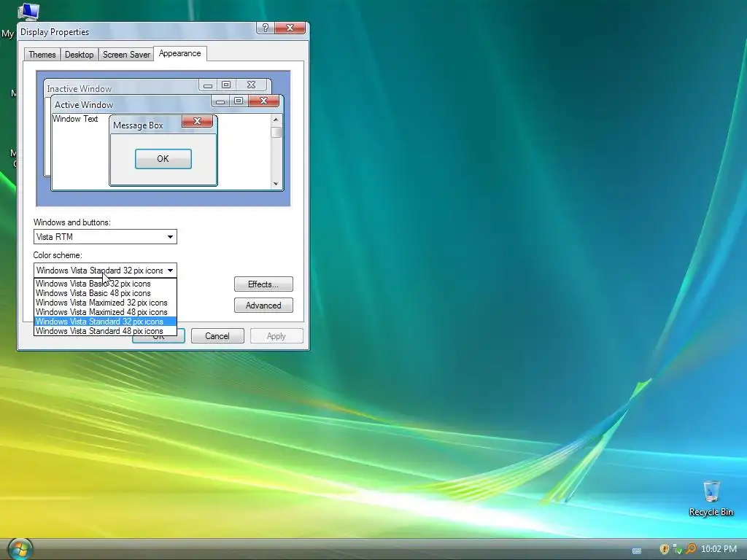The width and height of the screenshot is (747, 560).
Task: Click the Apply button
Action: [276, 335]
